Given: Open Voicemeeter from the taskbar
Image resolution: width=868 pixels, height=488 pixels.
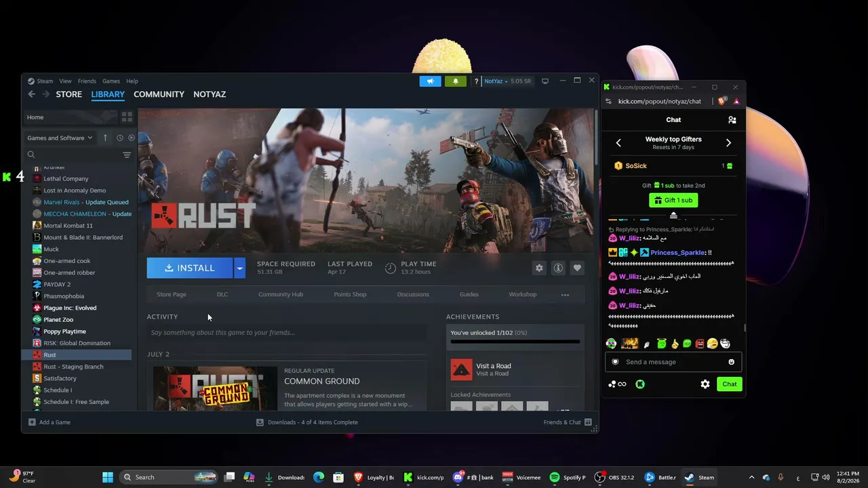Looking at the screenshot, I should click(521, 477).
